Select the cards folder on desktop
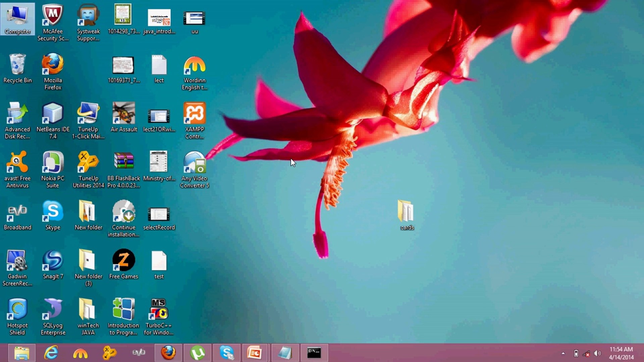 coord(407,214)
